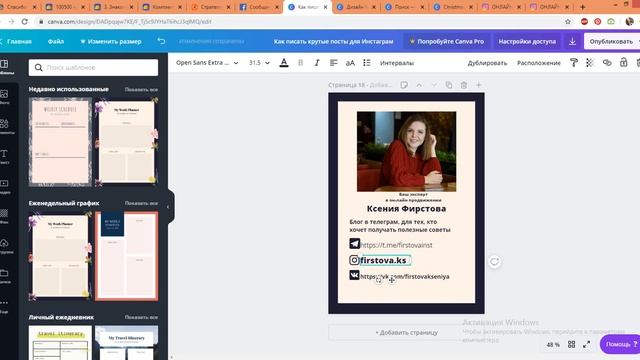Click the link chain icon
This screenshot has height=360, width=640.
[607, 63]
